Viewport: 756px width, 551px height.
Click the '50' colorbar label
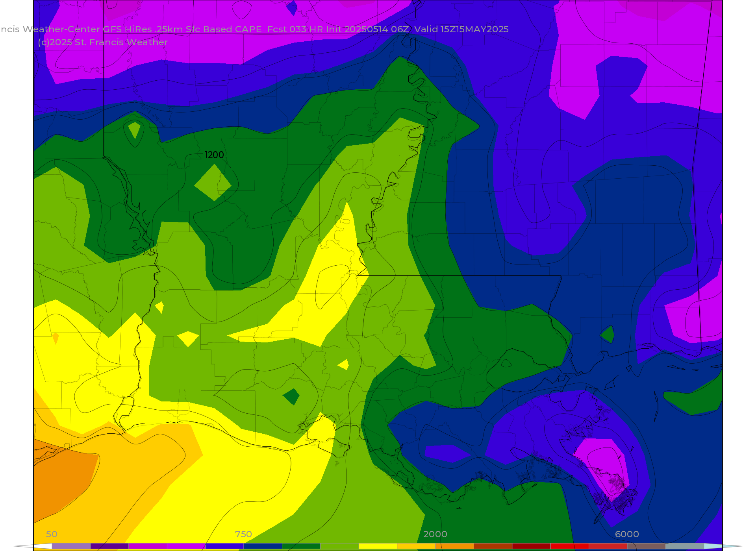[x=52, y=534]
